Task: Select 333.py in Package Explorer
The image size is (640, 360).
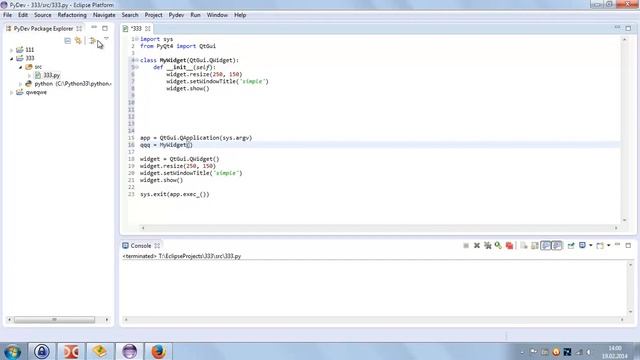Action: click(51, 76)
